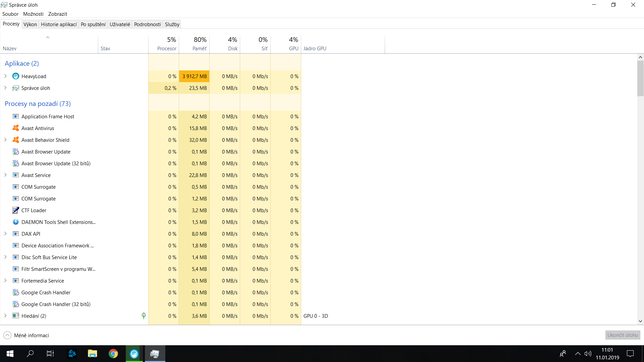Click the taskbar volume icon

tap(588, 354)
